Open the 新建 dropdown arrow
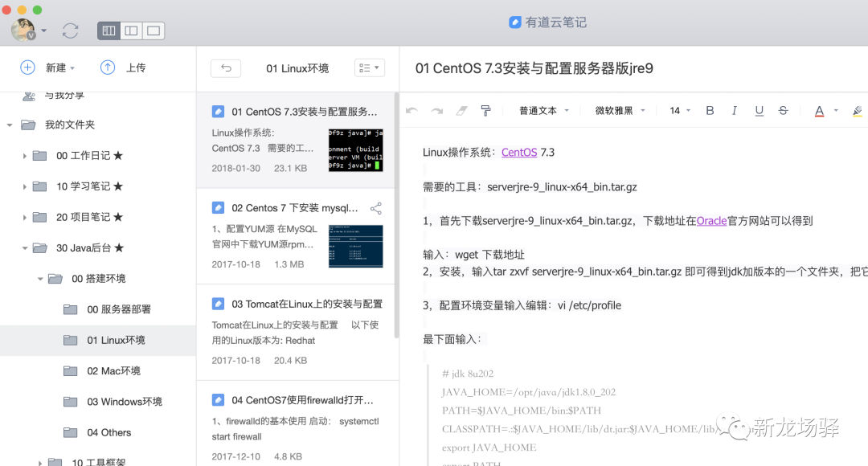Screen dimensions: 868x466 click(72, 68)
